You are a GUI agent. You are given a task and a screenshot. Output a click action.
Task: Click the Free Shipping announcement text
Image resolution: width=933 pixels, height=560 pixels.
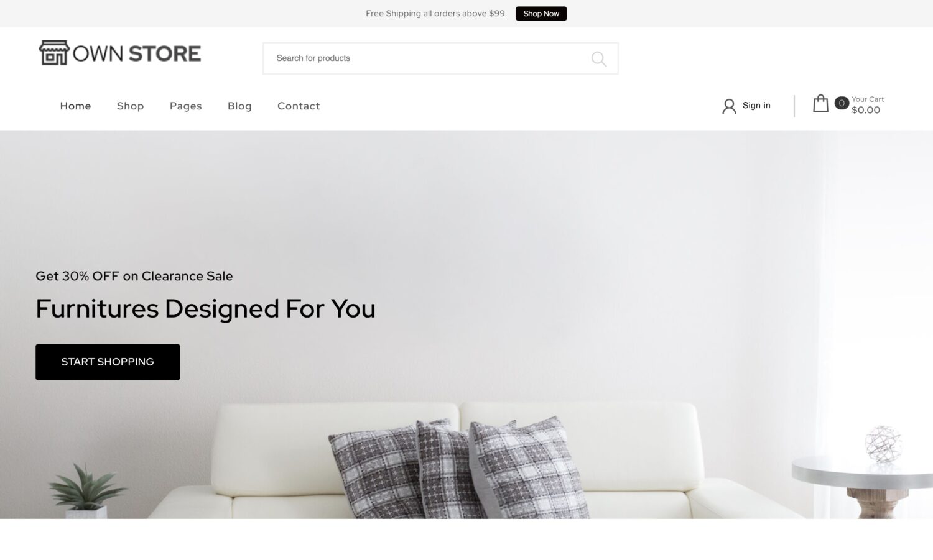tap(436, 14)
